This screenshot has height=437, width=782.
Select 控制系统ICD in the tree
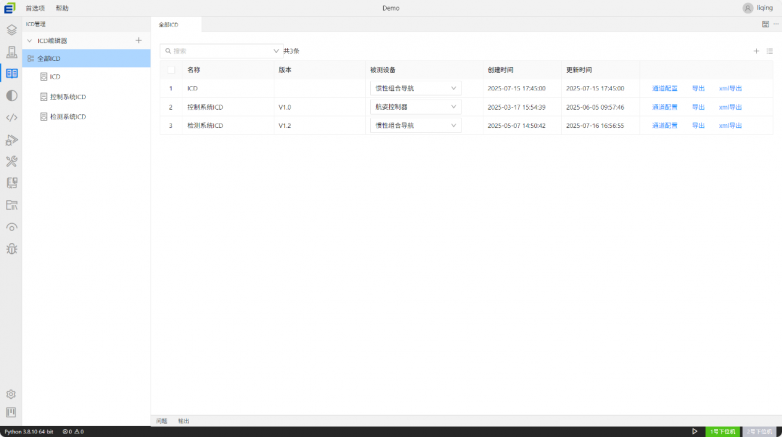pyautogui.click(x=68, y=97)
